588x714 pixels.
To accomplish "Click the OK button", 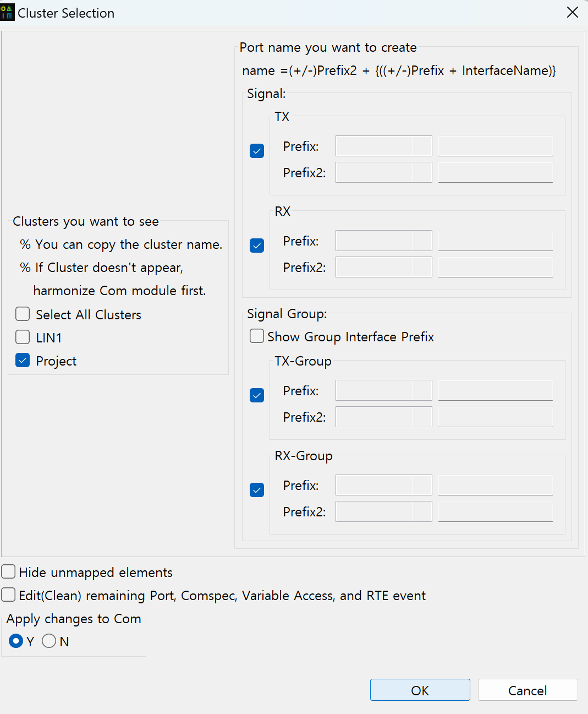I will pyautogui.click(x=420, y=690).
